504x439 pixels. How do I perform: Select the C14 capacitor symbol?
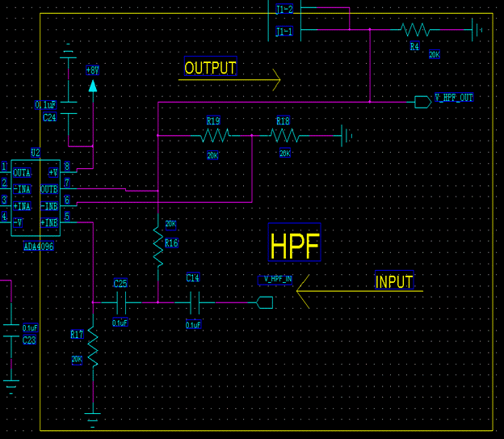194,303
